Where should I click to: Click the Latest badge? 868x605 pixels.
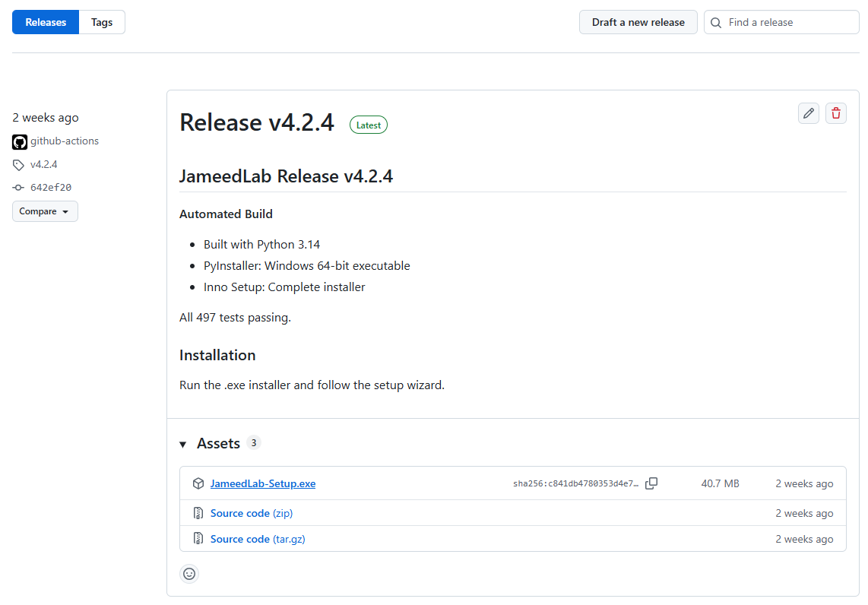[x=369, y=125]
